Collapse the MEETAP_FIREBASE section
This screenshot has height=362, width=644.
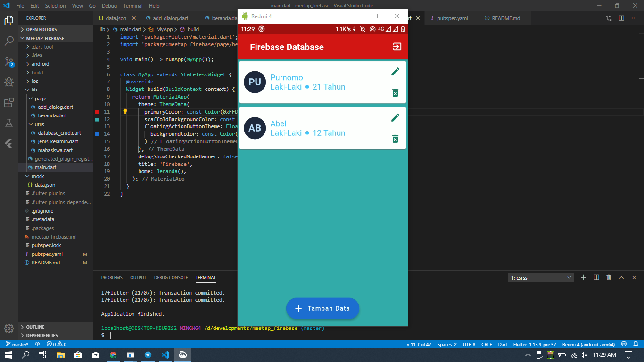(x=56, y=38)
